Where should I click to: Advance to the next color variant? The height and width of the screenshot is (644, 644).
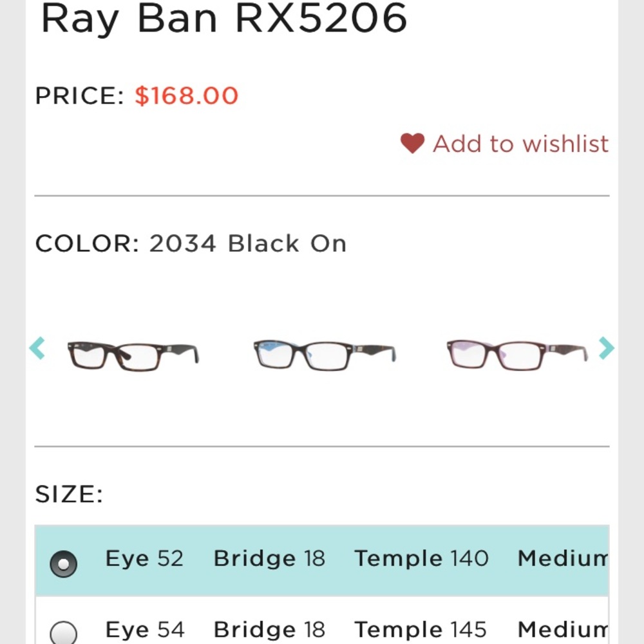pos(605,348)
